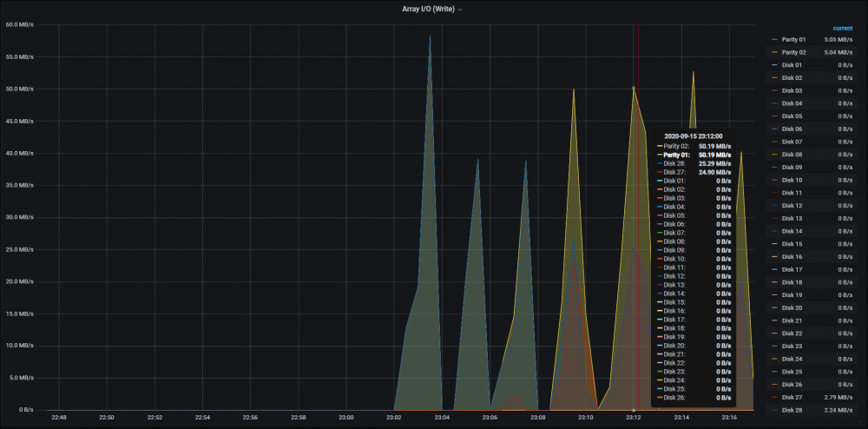Click the 23:16 x-axis time label

click(729, 418)
